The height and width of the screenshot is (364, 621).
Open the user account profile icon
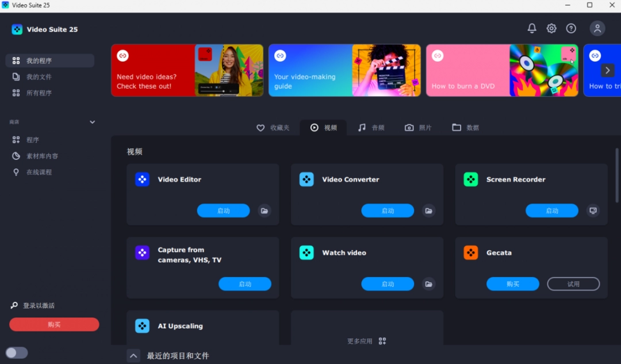[x=597, y=28]
